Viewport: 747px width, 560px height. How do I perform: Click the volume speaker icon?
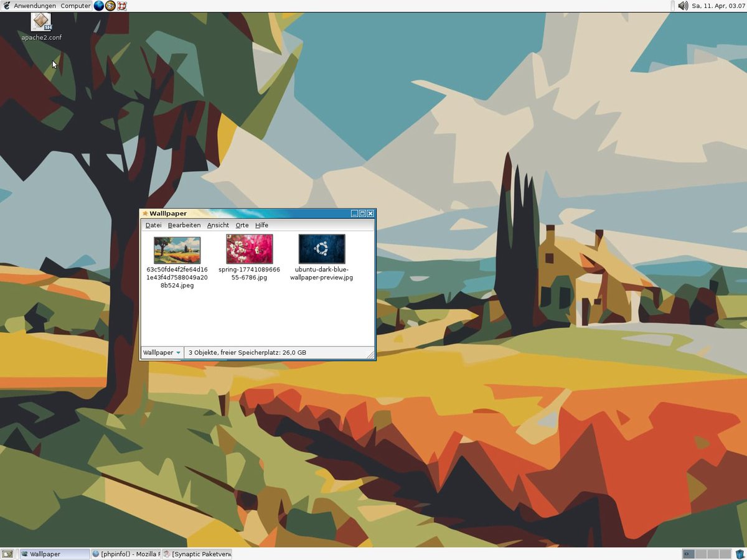[683, 6]
